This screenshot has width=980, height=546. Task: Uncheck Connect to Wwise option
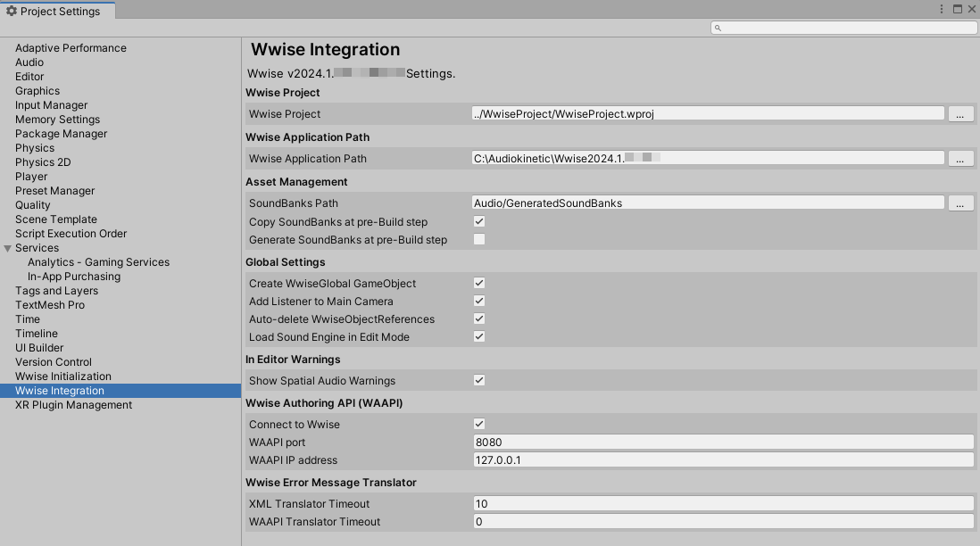pos(479,424)
